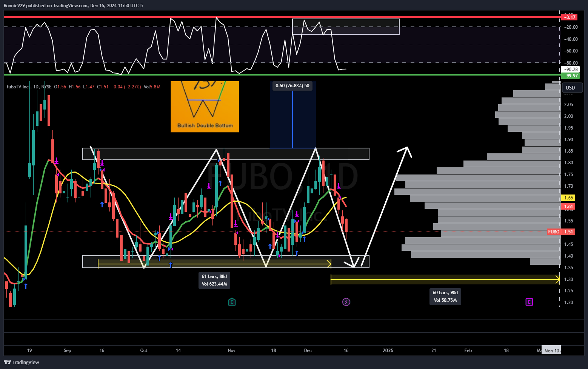The image size is (588, 369).
Task: Click the Nov label on the time axis
Action: pyautogui.click(x=232, y=350)
